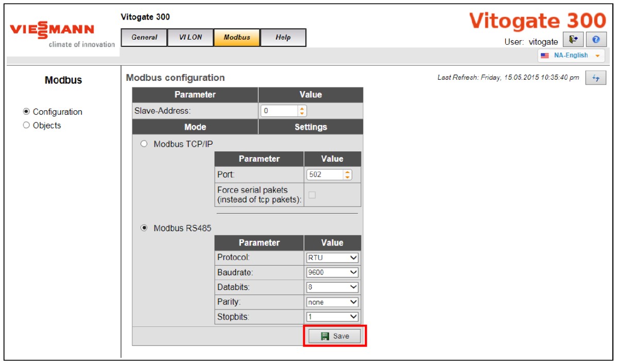The width and height of the screenshot is (618, 364).
Task: Switch to the General tab
Action: (x=145, y=38)
